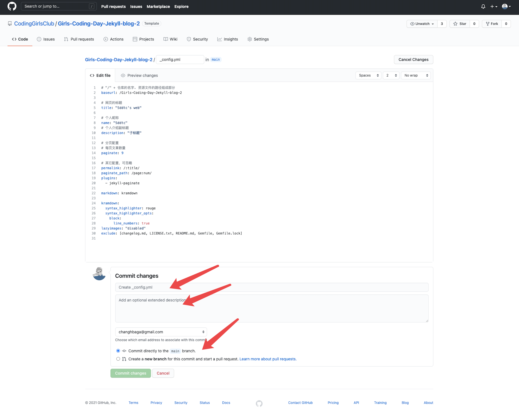Switch to Preview changes tab
The height and width of the screenshot is (420, 519).
click(139, 76)
